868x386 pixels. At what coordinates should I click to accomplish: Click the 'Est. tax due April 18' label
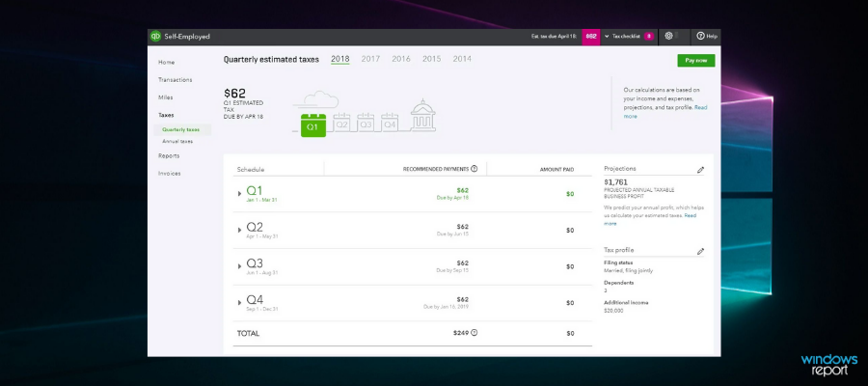pyautogui.click(x=554, y=37)
